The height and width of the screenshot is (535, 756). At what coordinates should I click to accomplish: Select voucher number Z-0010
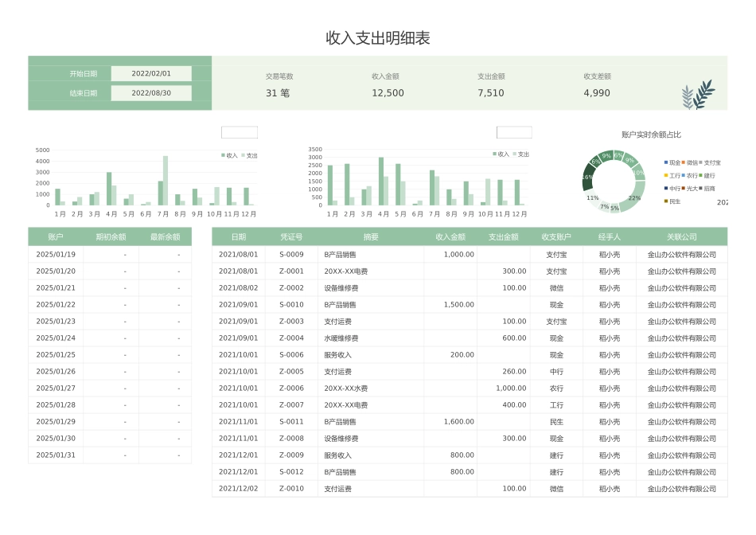pyautogui.click(x=292, y=488)
